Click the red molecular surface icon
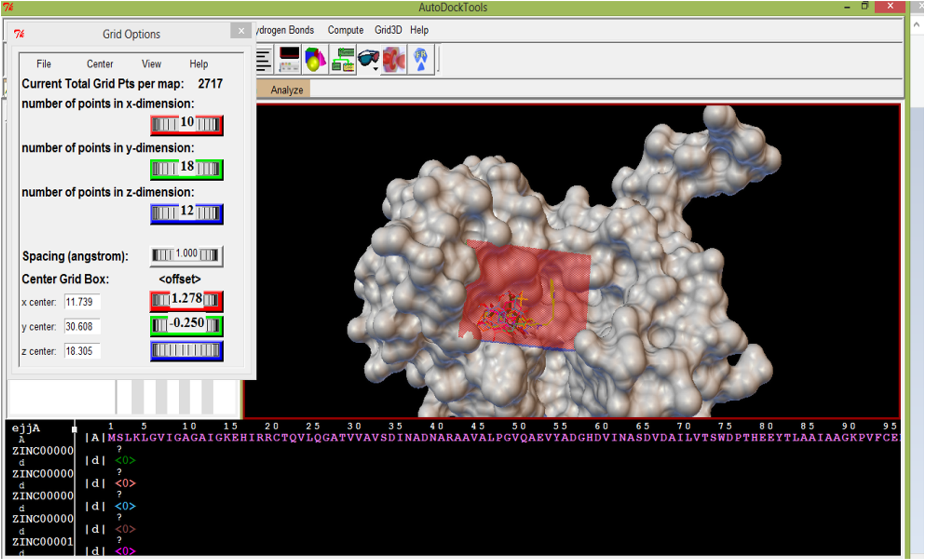Viewport: 925px width, 560px height. pos(394,60)
